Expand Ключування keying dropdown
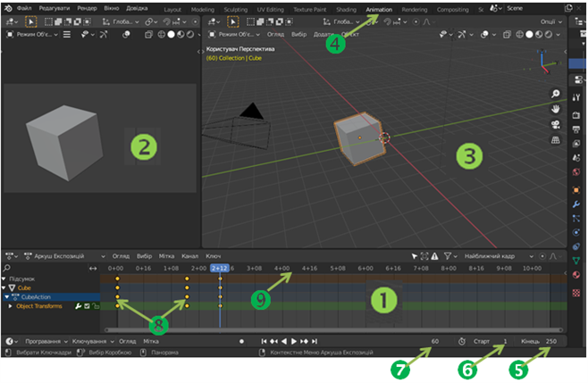The width and height of the screenshot is (588, 383). (93, 341)
